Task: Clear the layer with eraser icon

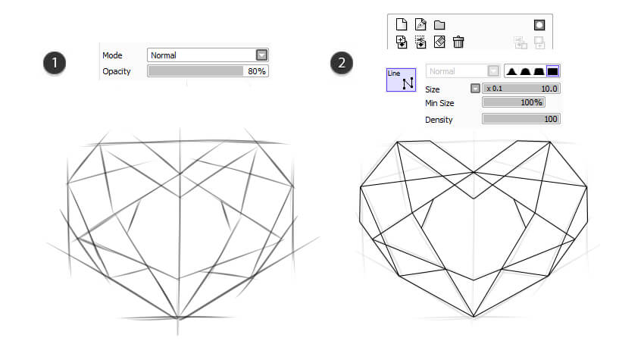Action: click(x=439, y=42)
